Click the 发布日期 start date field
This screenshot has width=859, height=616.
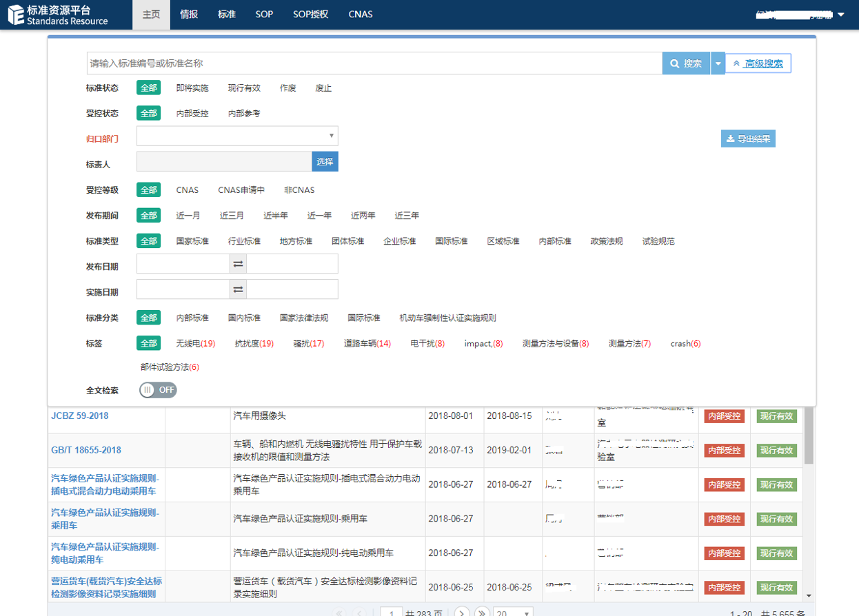pyautogui.click(x=183, y=264)
